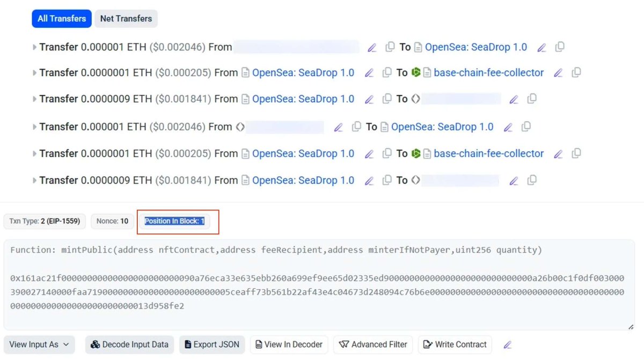
Task: Open base-chain-fee-collector link in second transfer row
Action: pyautogui.click(x=488, y=72)
